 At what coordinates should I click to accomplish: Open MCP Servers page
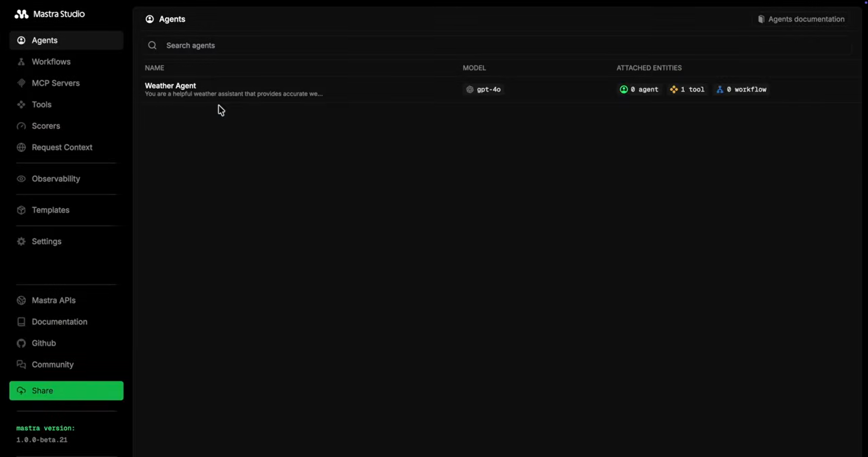pyautogui.click(x=67, y=83)
